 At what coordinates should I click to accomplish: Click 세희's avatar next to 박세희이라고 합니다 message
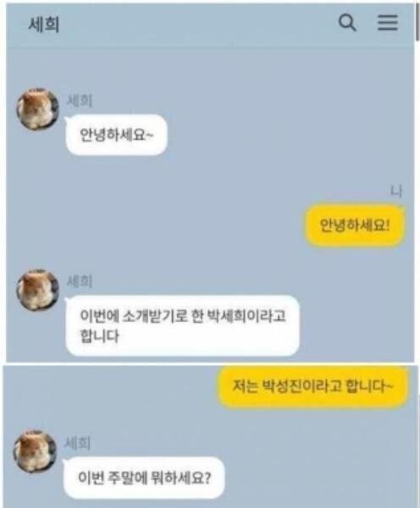[37, 290]
